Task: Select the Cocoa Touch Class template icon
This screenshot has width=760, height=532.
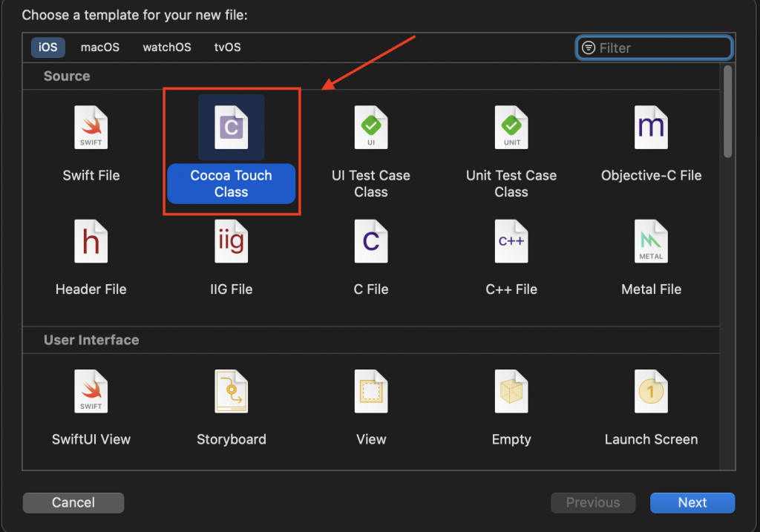Action: coord(232,128)
